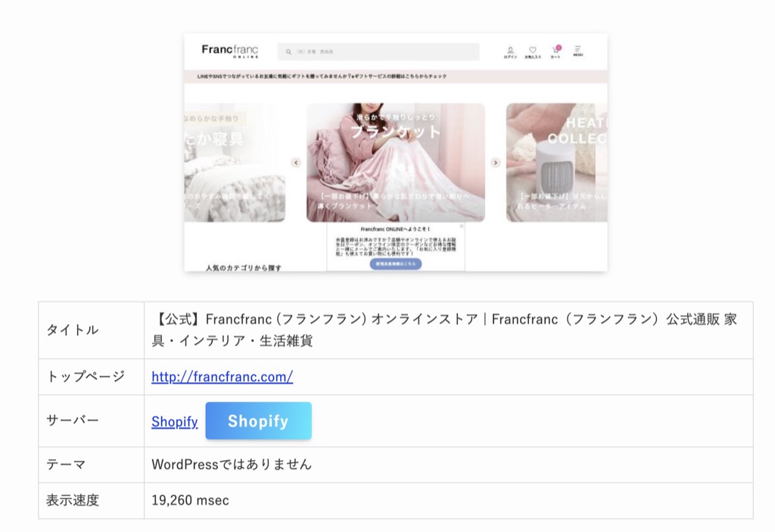The width and height of the screenshot is (775, 532).
Task: Click the magnifier search icon
Action: pyautogui.click(x=288, y=52)
